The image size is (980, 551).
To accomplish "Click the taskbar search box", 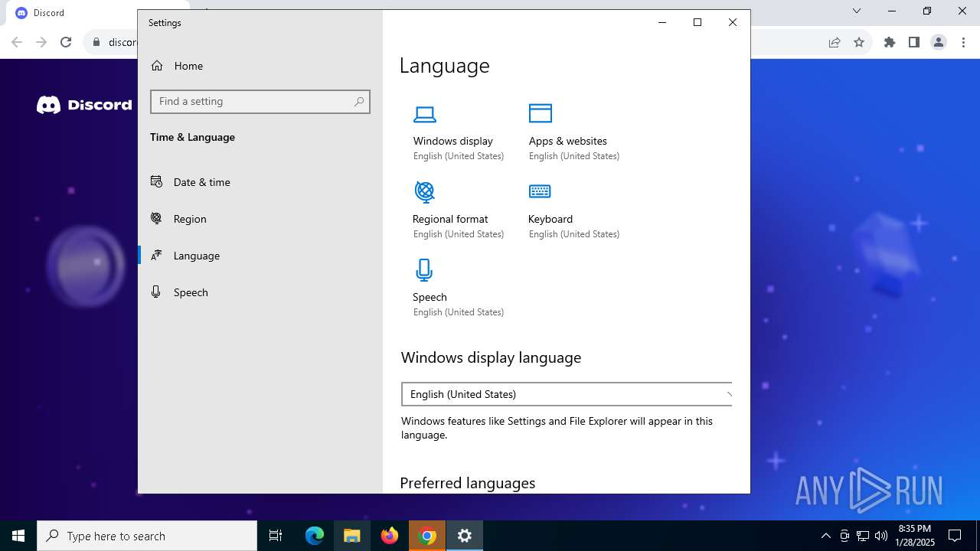I will tap(147, 536).
